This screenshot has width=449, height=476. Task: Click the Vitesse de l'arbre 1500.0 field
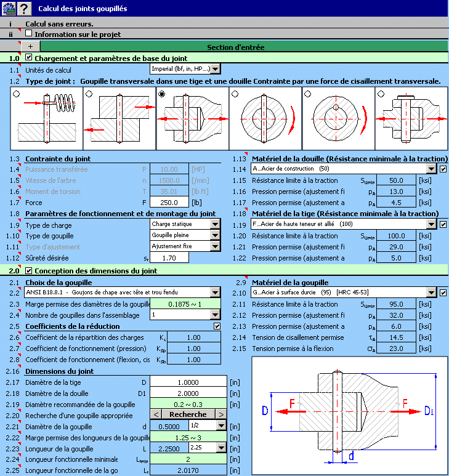coord(169,180)
